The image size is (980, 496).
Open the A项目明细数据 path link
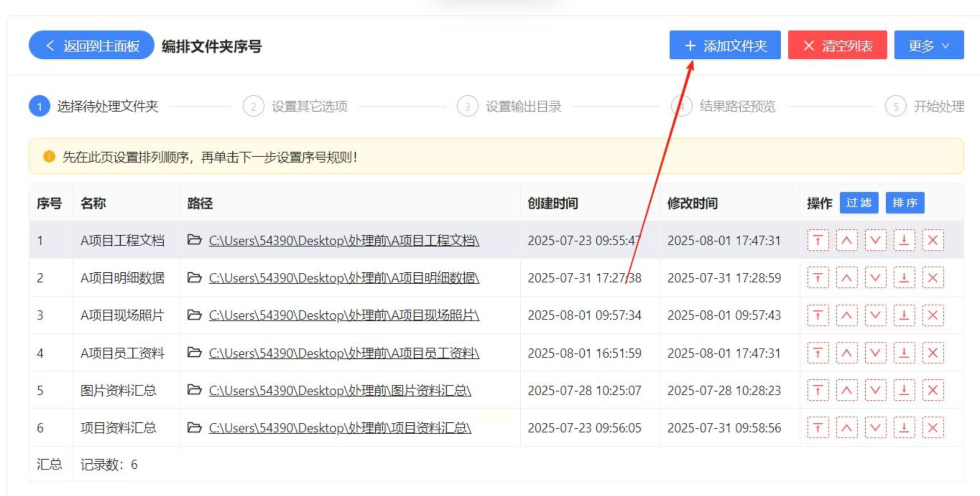(x=344, y=278)
